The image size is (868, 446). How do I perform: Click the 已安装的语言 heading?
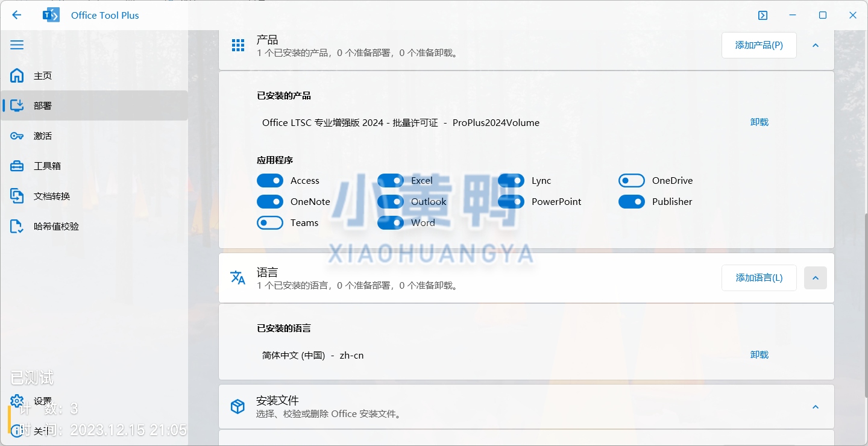point(284,328)
